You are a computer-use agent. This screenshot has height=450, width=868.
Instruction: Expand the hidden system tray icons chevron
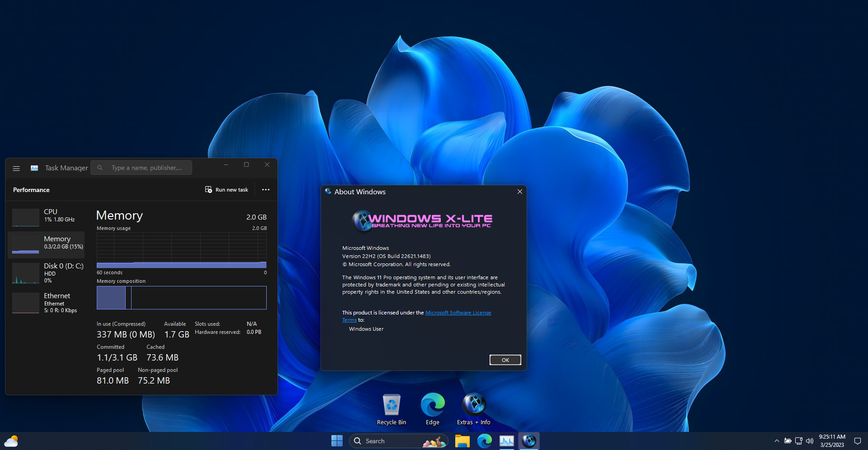pyautogui.click(x=777, y=441)
